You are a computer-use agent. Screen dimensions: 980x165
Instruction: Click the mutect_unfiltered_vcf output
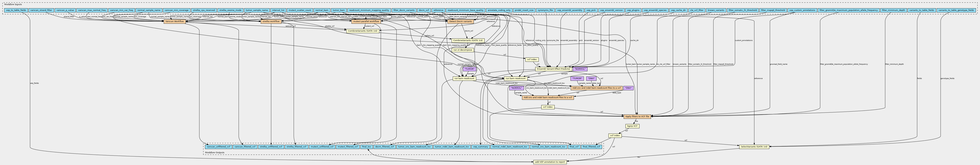[322, 146]
